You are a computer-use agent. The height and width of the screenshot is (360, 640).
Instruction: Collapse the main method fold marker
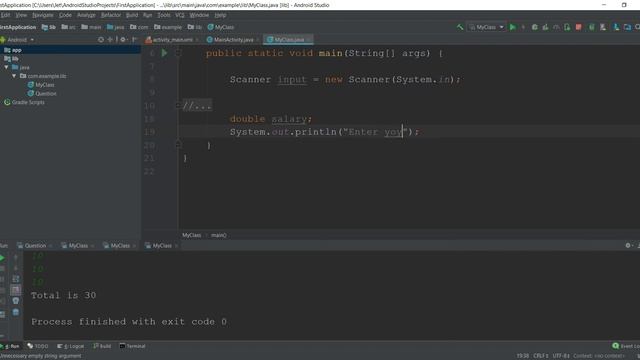click(178, 53)
